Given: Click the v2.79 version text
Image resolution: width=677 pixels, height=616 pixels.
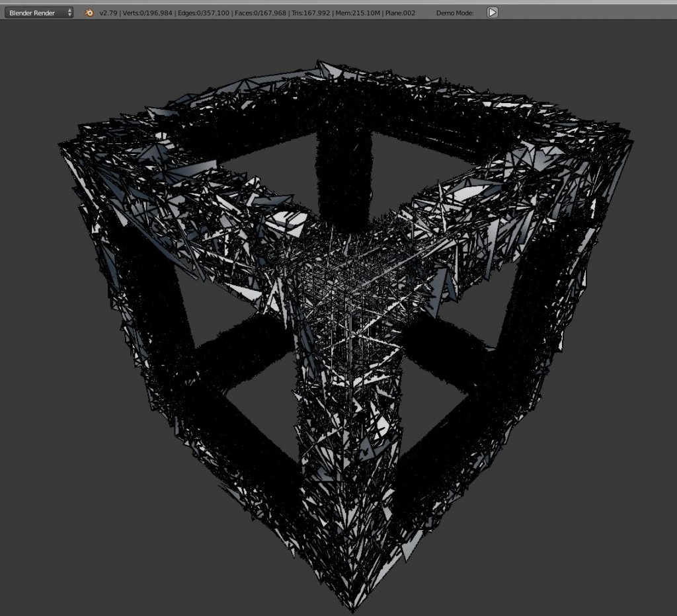Looking at the screenshot, I should [x=108, y=12].
